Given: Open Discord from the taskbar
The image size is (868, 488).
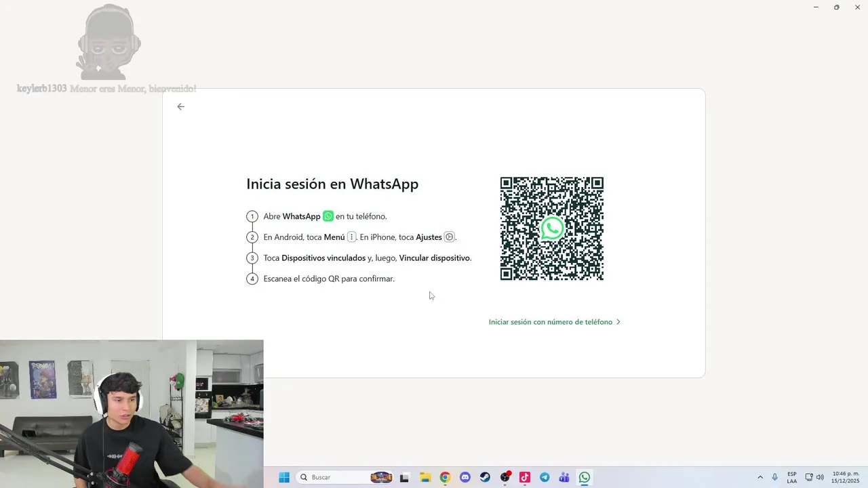Looking at the screenshot, I should click(x=465, y=477).
